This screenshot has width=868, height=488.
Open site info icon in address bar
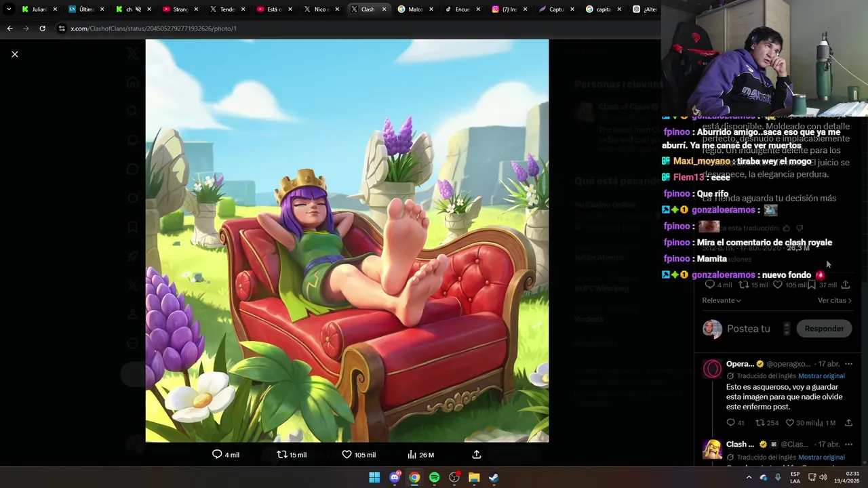62,28
